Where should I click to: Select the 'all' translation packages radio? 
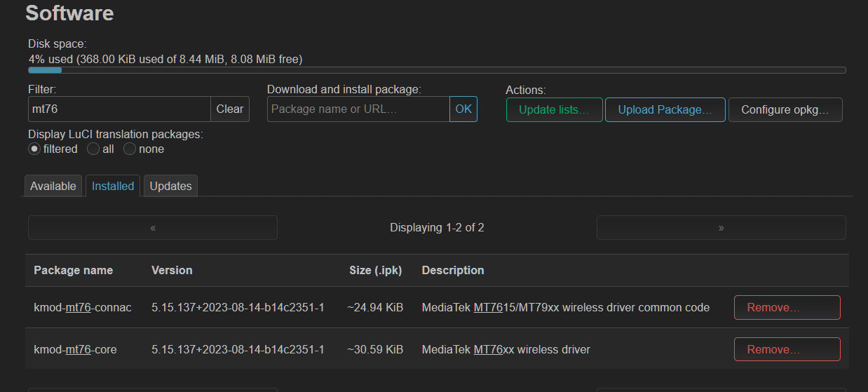click(93, 149)
